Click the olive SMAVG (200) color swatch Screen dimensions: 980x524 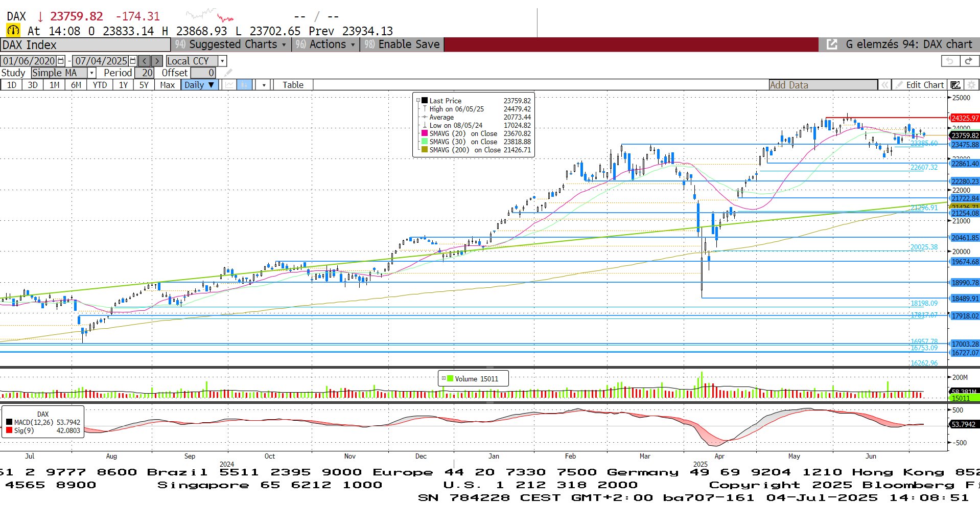[424, 150]
